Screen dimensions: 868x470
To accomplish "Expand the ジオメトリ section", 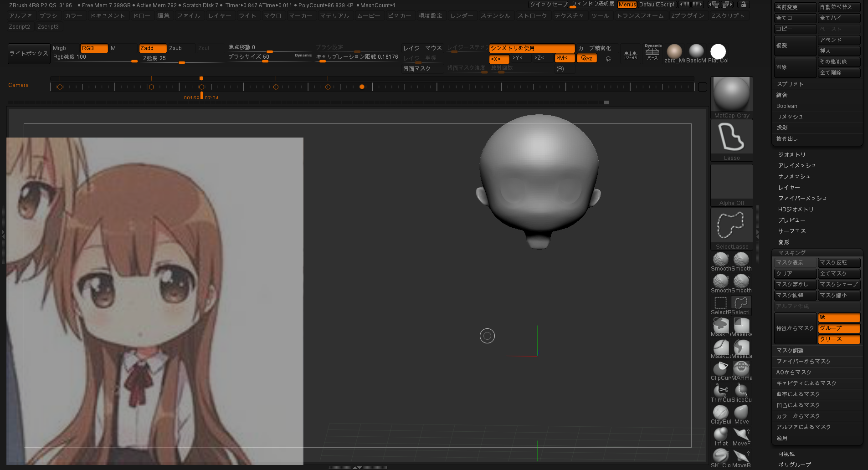I will (791, 155).
